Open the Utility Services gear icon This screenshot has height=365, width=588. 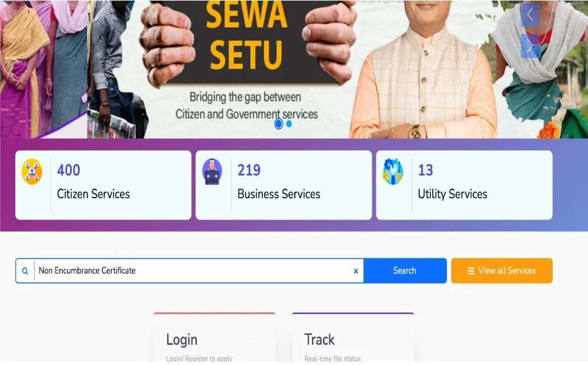[392, 172]
